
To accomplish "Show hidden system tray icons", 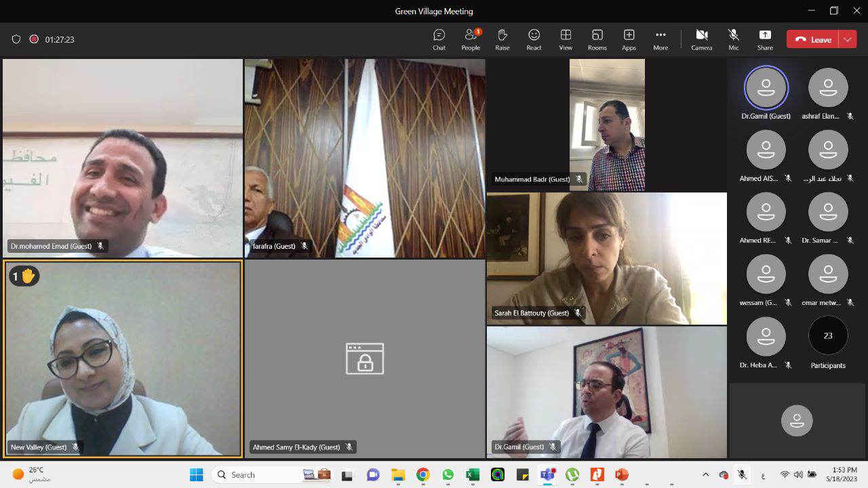I will click(705, 474).
